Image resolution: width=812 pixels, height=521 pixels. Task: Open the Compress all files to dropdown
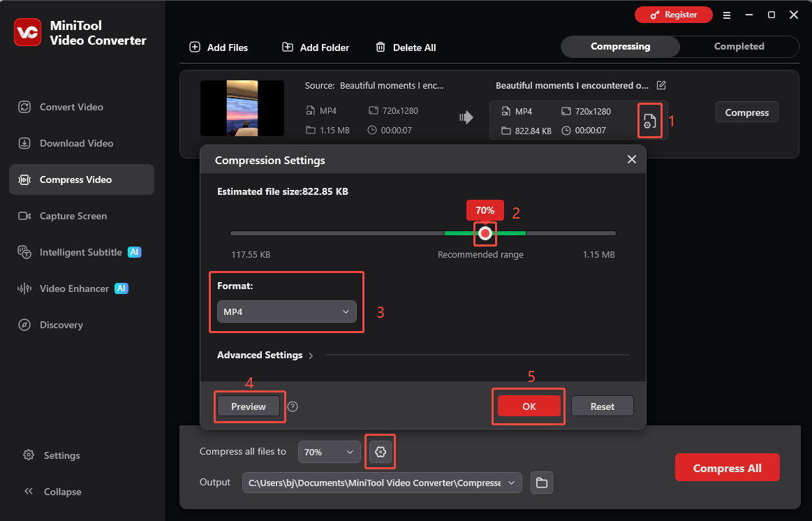pyautogui.click(x=329, y=452)
